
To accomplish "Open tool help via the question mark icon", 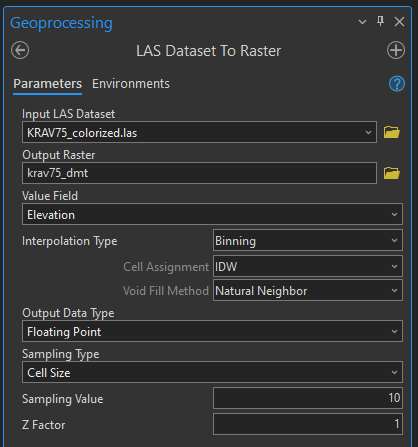I will tap(397, 84).
